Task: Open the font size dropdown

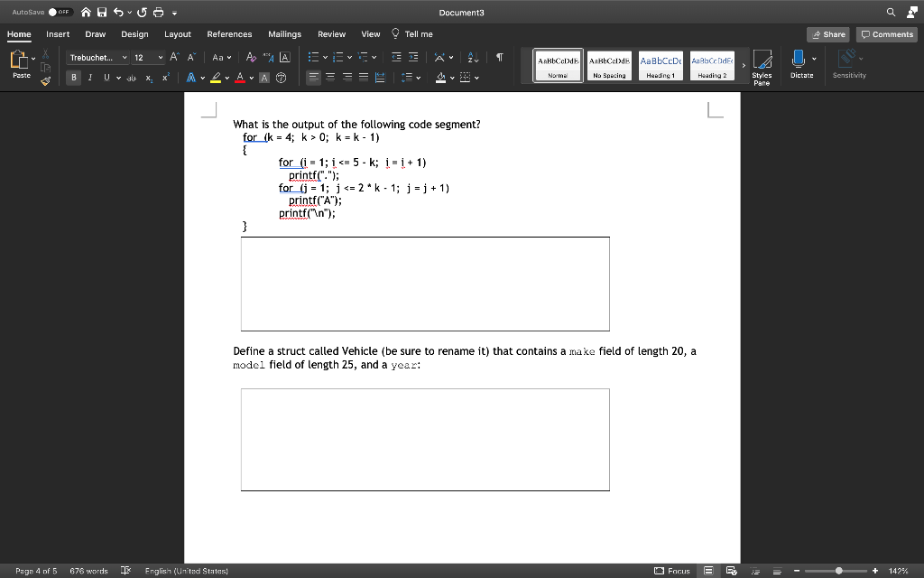Action: (x=147, y=57)
